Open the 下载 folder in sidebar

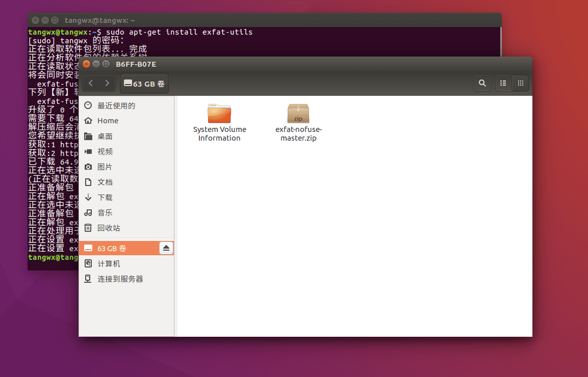(105, 197)
